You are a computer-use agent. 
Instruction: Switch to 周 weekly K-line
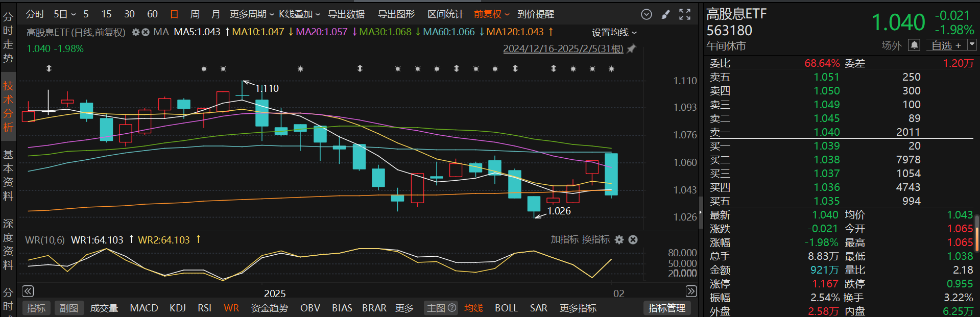pyautogui.click(x=195, y=14)
